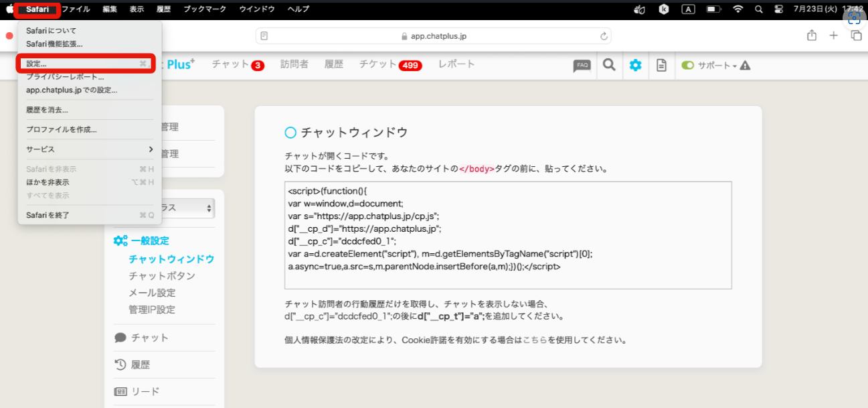Open the ブックマーク menu
The width and height of the screenshot is (868, 408).
coord(205,9)
